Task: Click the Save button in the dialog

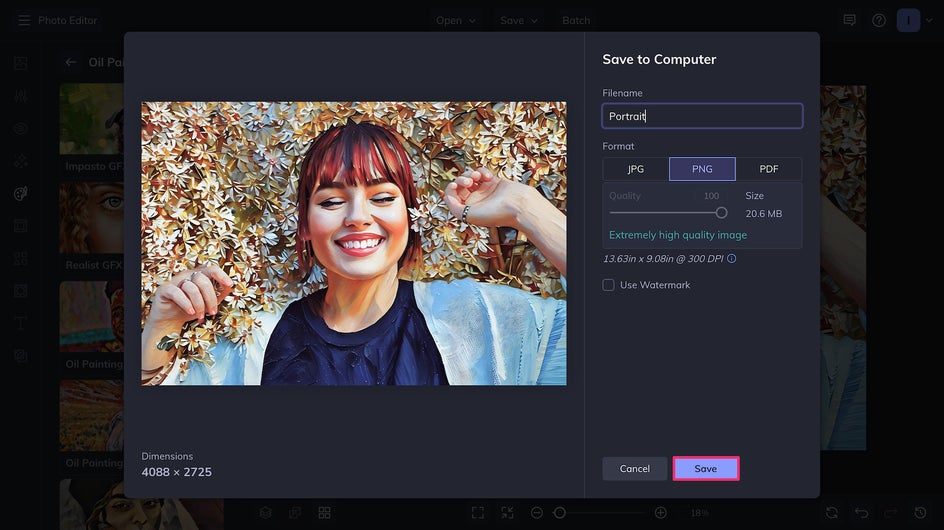Action: pos(706,469)
